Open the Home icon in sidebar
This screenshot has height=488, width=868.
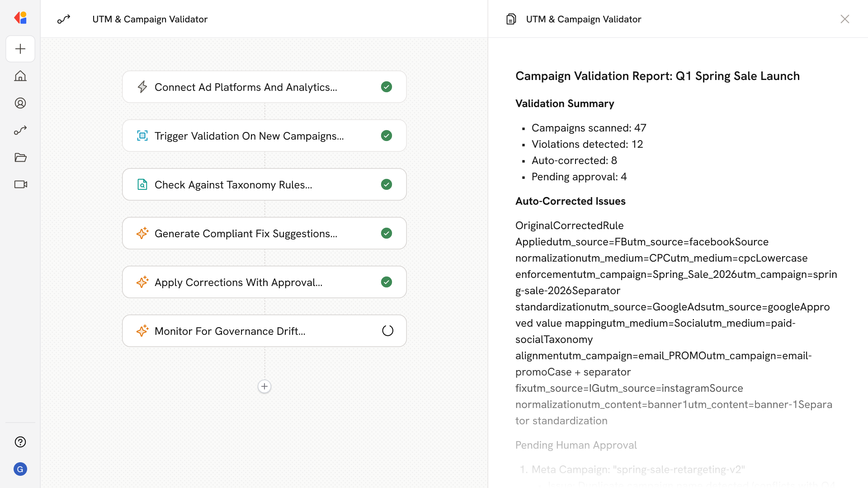pos(20,76)
